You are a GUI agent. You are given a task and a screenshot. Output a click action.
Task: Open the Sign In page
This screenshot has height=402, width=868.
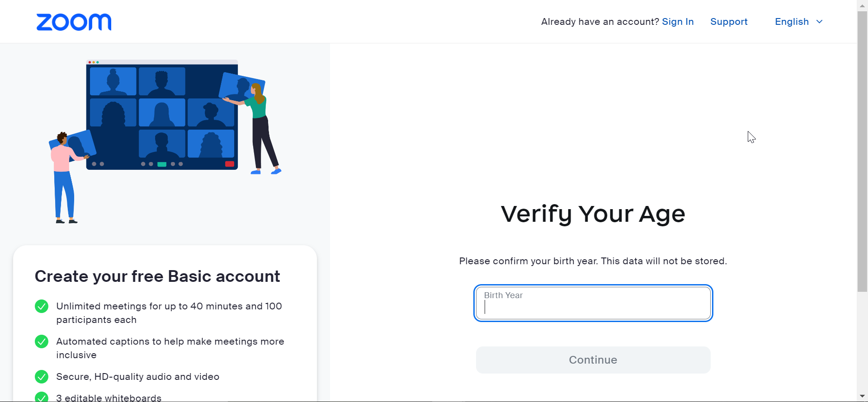tap(678, 22)
